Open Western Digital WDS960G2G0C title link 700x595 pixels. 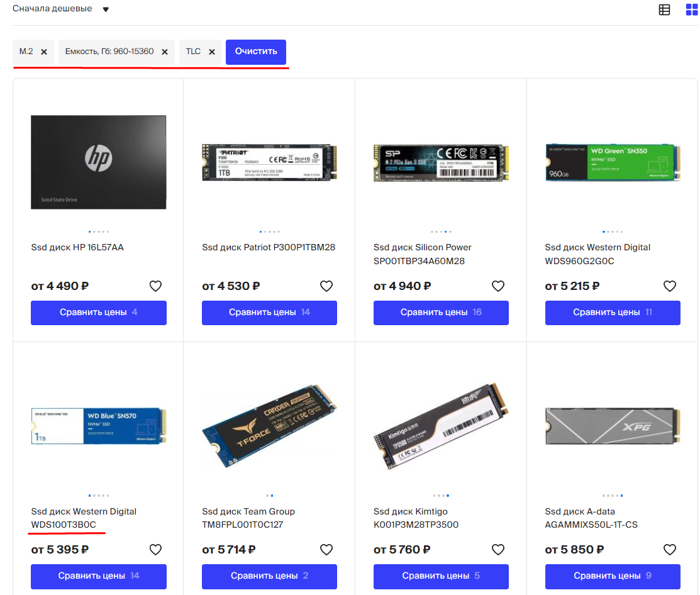click(597, 254)
